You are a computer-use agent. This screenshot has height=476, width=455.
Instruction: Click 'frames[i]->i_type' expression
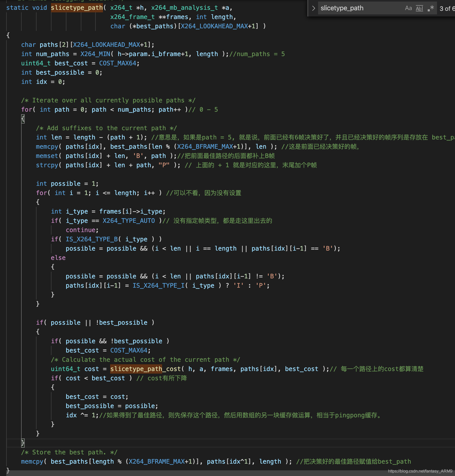coord(131,211)
